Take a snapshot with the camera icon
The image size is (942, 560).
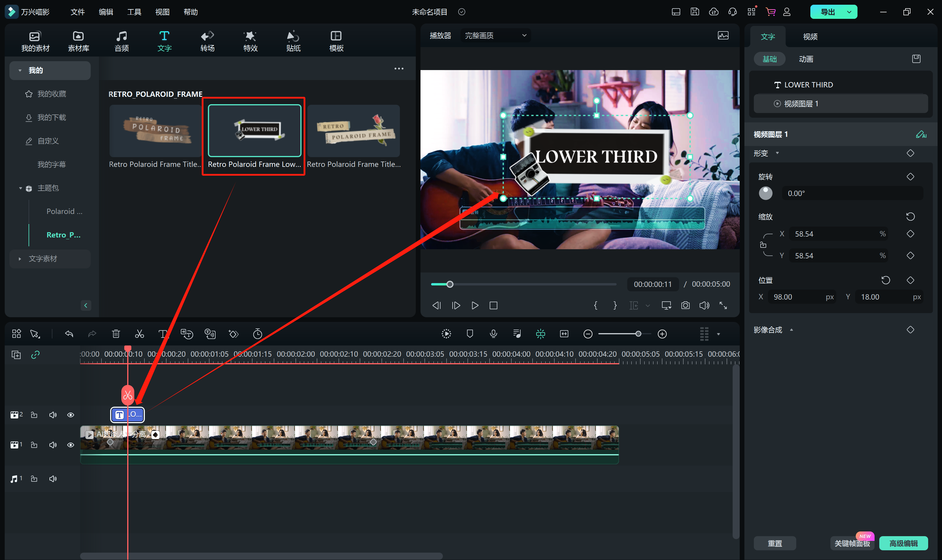click(685, 305)
